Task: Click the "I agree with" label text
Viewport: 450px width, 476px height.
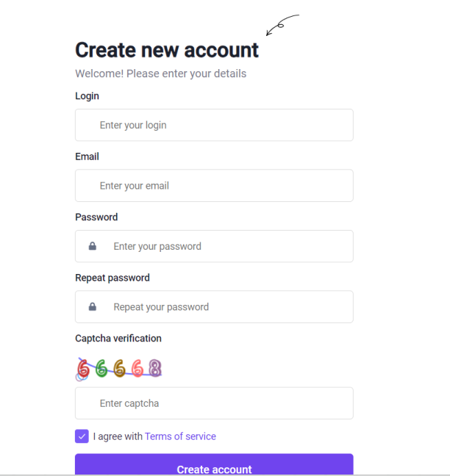Action: (118, 436)
